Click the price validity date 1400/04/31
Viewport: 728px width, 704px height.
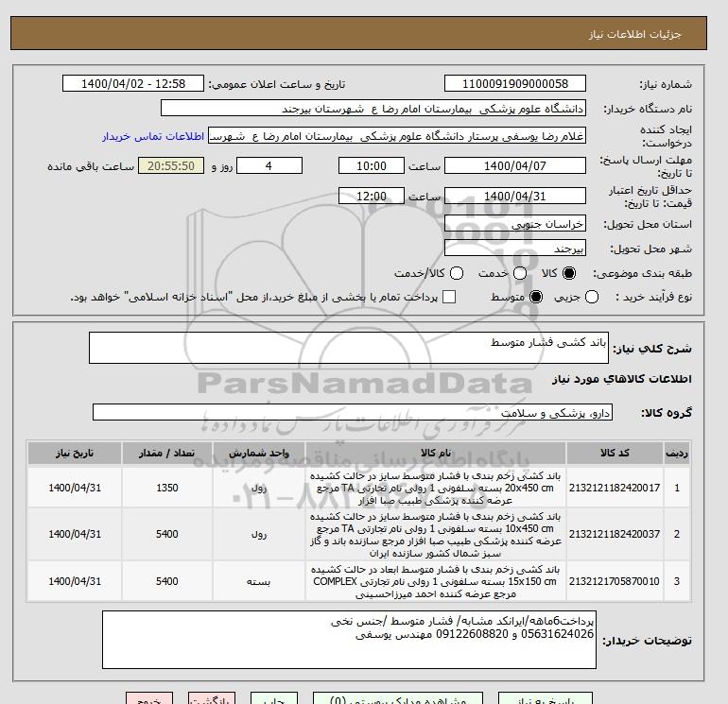(x=515, y=196)
